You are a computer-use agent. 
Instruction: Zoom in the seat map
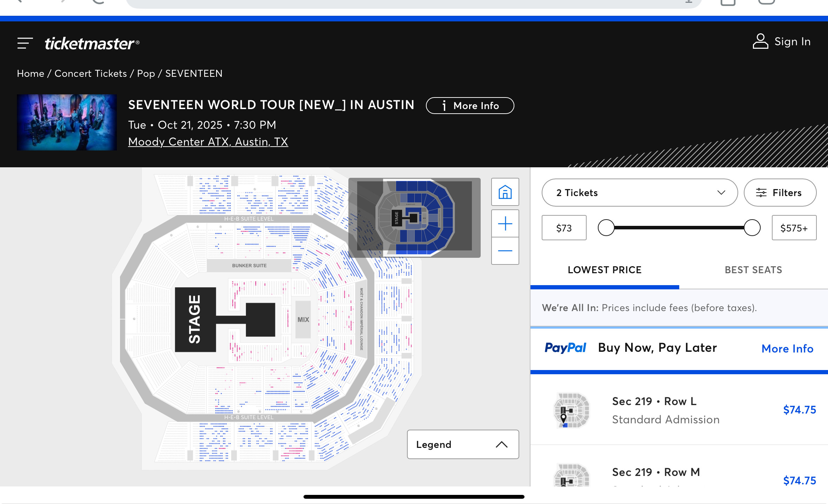pos(505,223)
